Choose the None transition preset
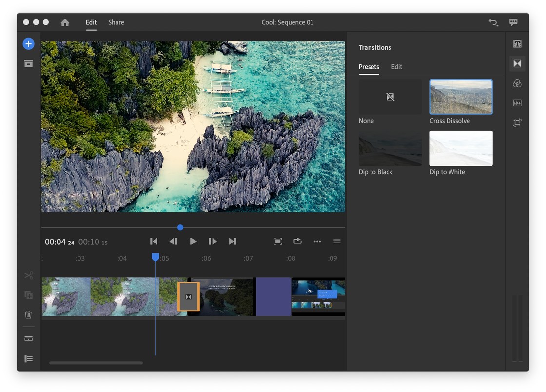Screen dimensions: 546x392 pyautogui.click(x=390, y=97)
